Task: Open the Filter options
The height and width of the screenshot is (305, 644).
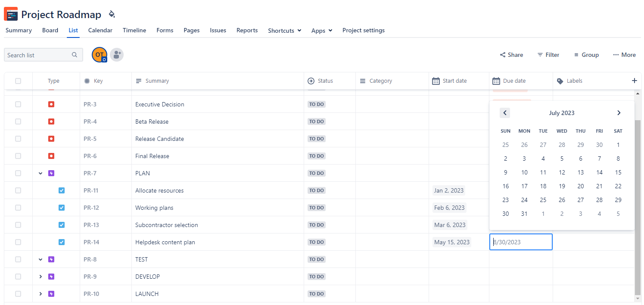Action: pos(548,55)
